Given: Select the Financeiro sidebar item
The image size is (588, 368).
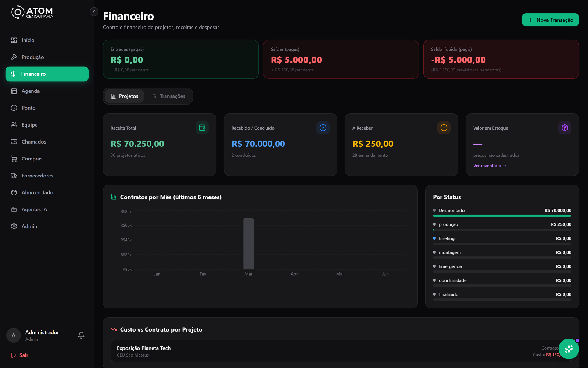Looking at the screenshot, I should (x=47, y=74).
